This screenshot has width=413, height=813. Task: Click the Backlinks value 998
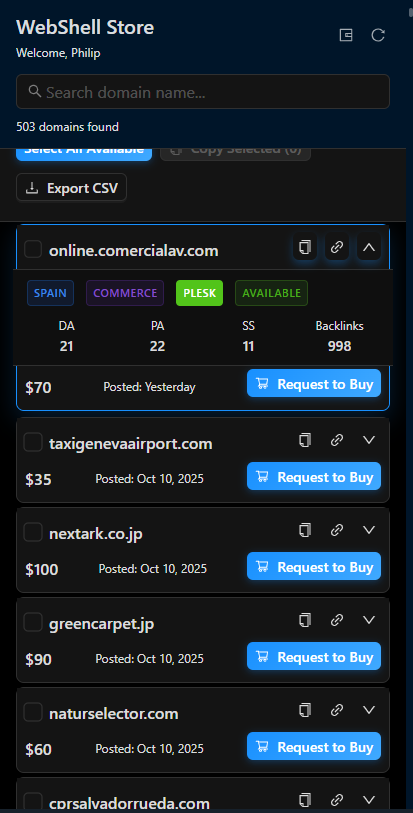pos(339,346)
